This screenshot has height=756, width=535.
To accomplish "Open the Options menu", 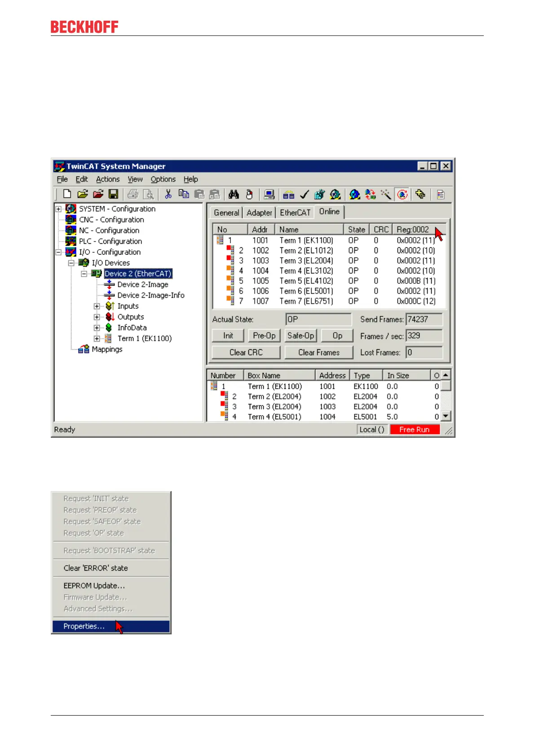I will pyautogui.click(x=163, y=179).
